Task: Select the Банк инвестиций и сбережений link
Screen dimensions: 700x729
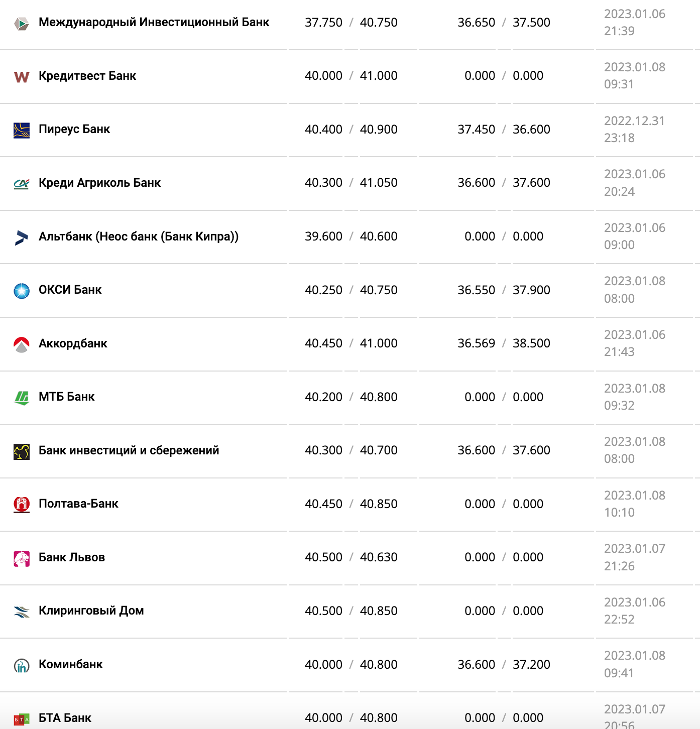Action: tap(129, 450)
